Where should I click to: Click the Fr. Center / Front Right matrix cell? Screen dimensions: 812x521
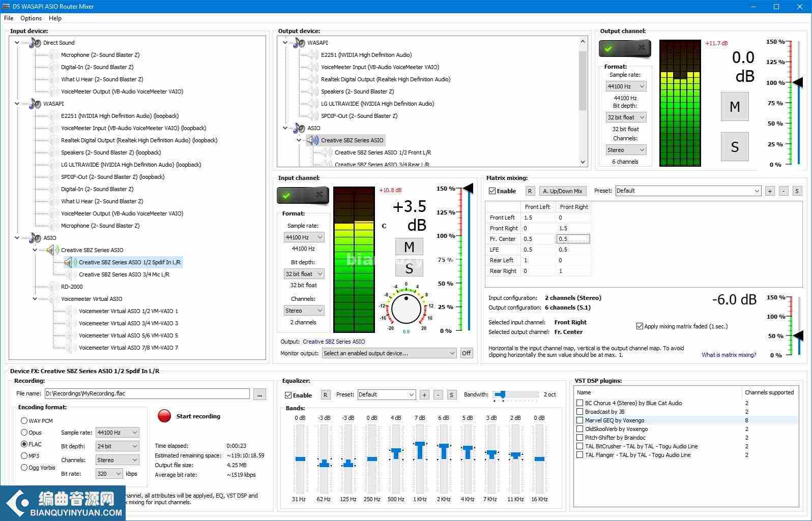tap(573, 239)
